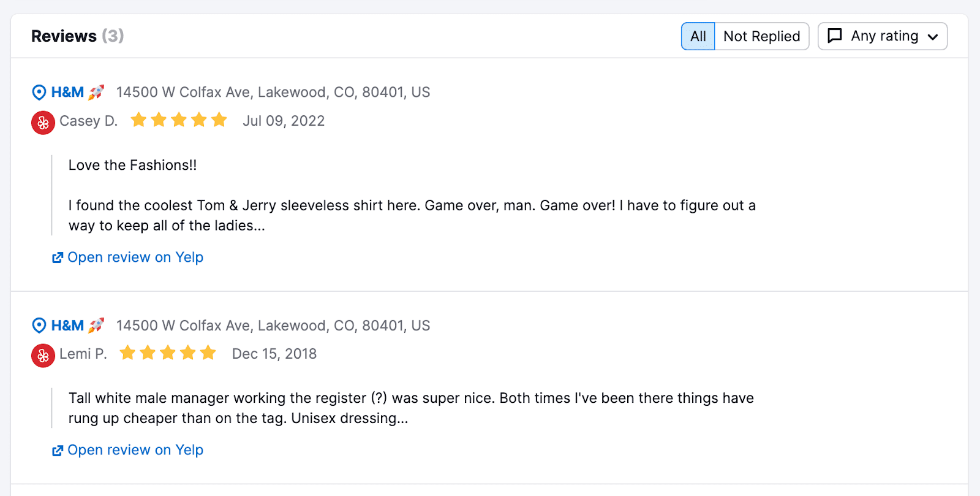Click the Yelp logo next to Casey D.
Screen dimensions: 980x496
pyautogui.click(x=43, y=123)
